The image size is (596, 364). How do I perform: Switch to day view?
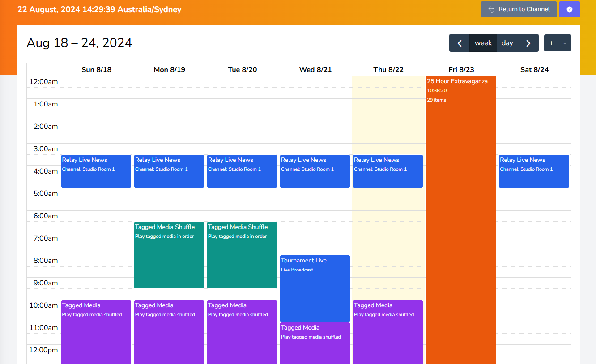pos(507,43)
